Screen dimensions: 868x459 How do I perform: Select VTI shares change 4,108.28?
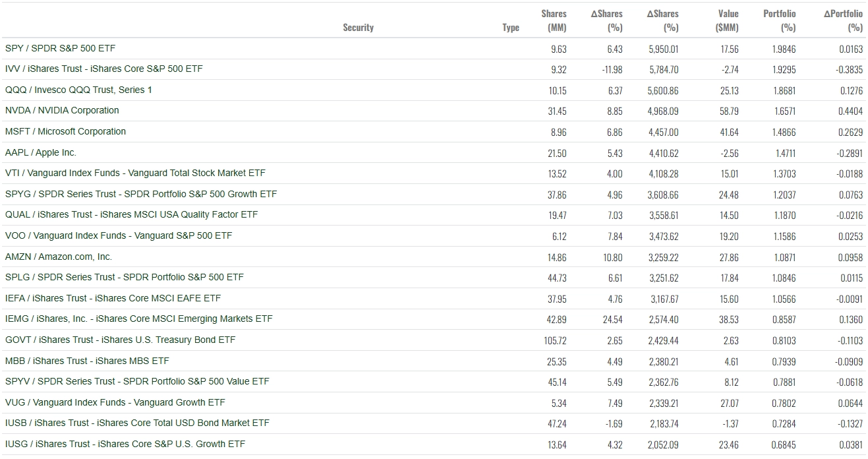pos(663,173)
